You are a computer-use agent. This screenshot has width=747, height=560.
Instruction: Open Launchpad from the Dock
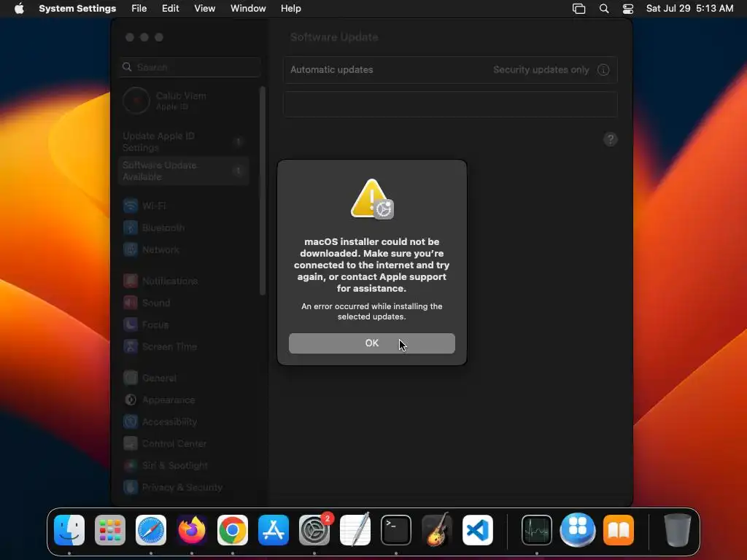coord(110,530)
